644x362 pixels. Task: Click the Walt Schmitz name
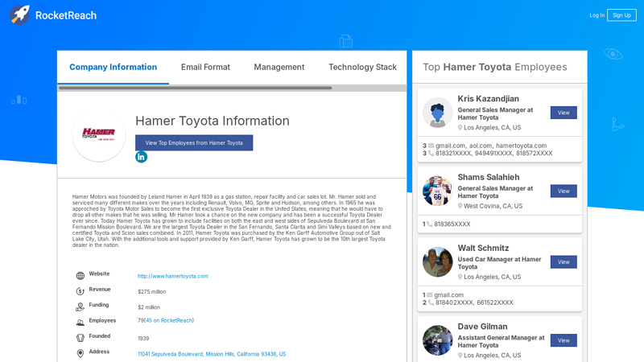(484, 248)
